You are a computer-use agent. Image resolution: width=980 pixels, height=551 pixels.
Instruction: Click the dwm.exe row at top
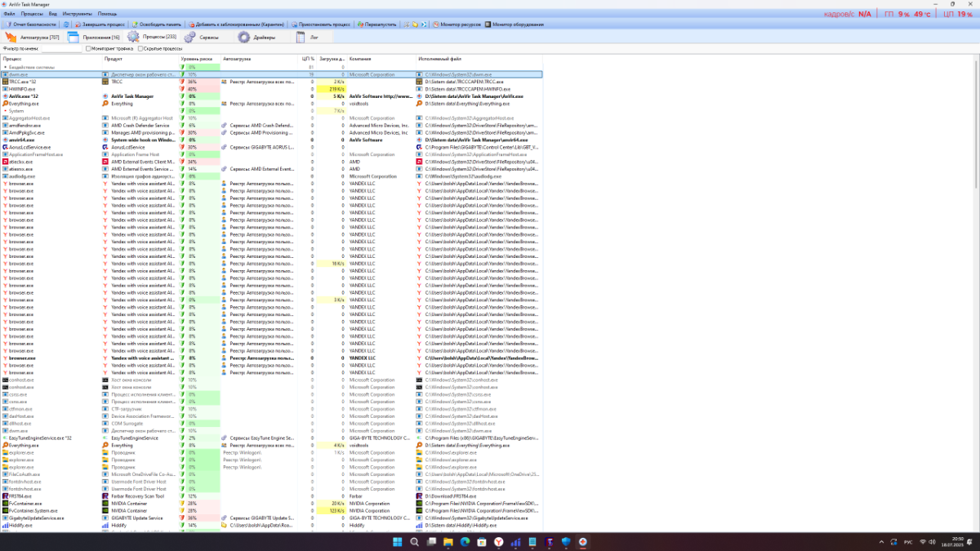tap(271, 74)
